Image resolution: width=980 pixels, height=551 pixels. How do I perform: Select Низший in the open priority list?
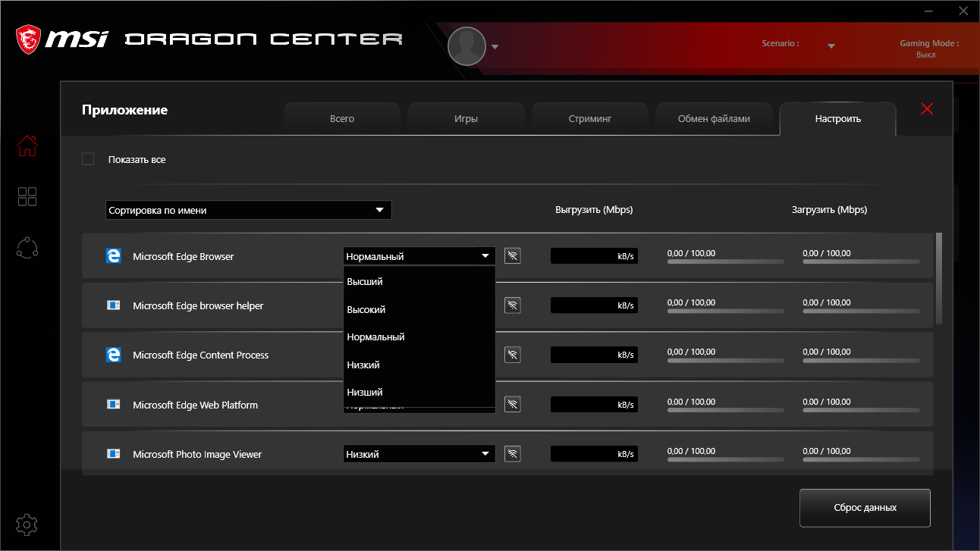click(x=419, y=392)
